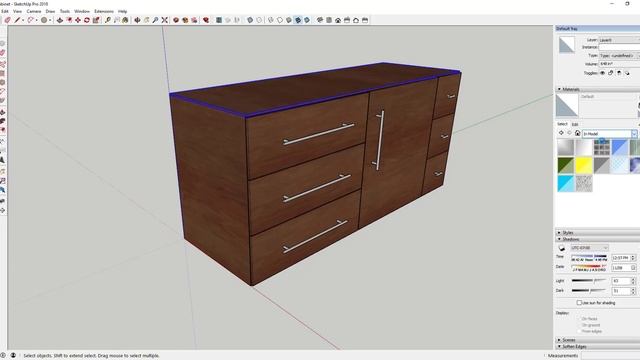Open the Help menu
Viewport: 640px width, 360px height.
pyautogui.click(x=122, y=11)
